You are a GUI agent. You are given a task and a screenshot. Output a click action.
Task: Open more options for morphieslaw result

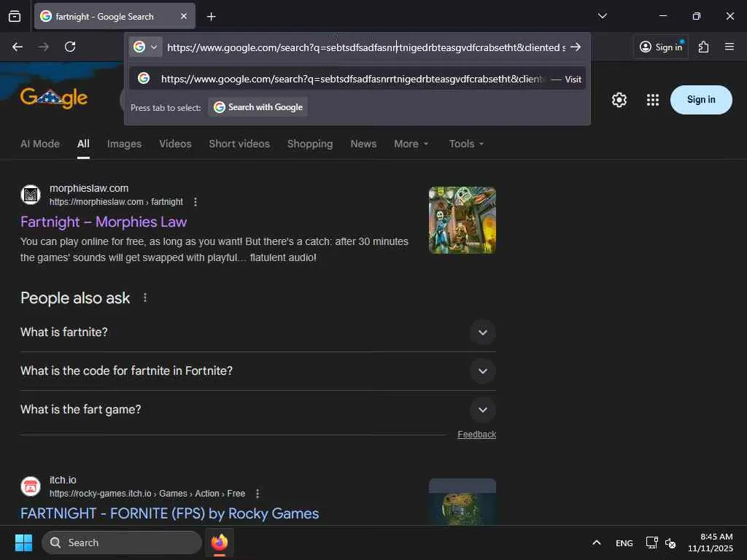pyautogui.click(x=196, y=202)
